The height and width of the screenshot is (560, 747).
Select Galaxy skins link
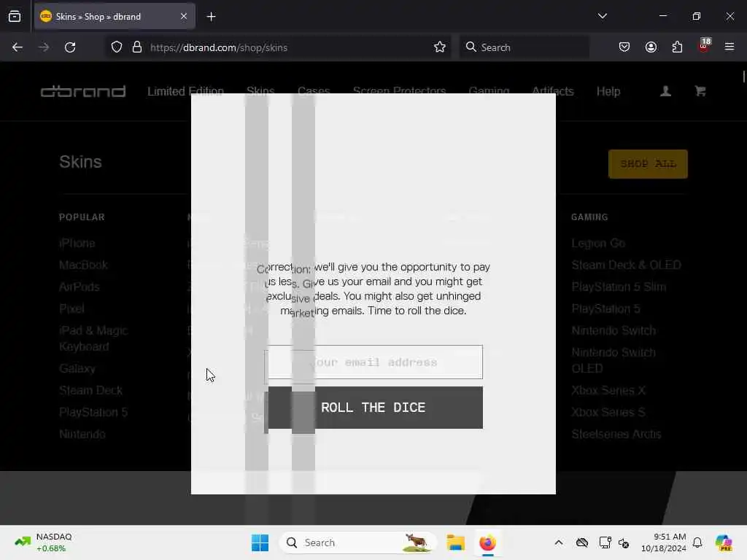tap(77, 368)
